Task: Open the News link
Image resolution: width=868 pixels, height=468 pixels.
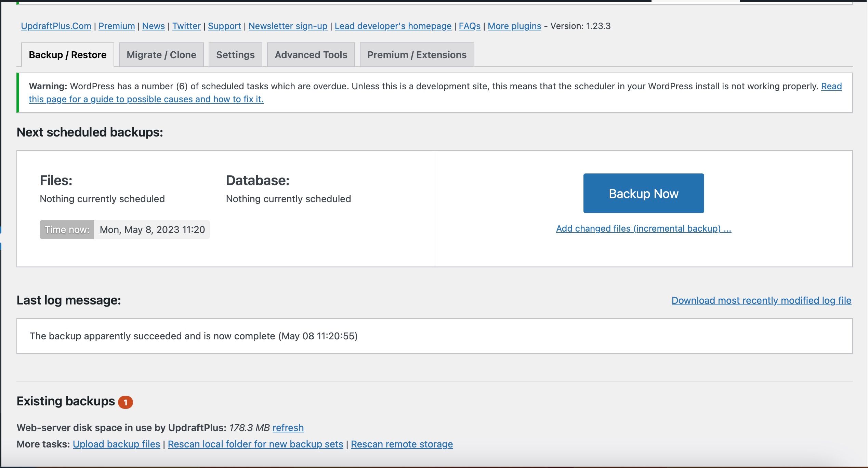Action: (153, 26)
